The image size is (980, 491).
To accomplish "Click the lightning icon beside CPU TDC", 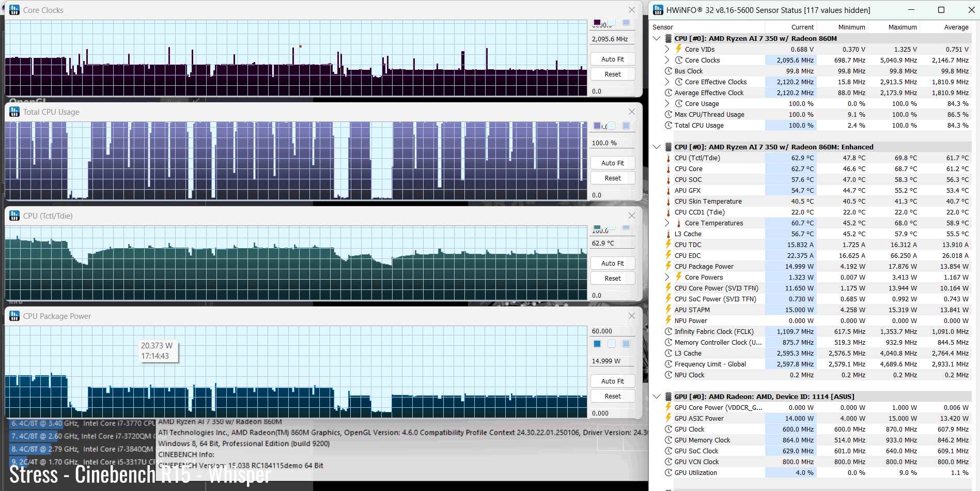I will 668,244.
